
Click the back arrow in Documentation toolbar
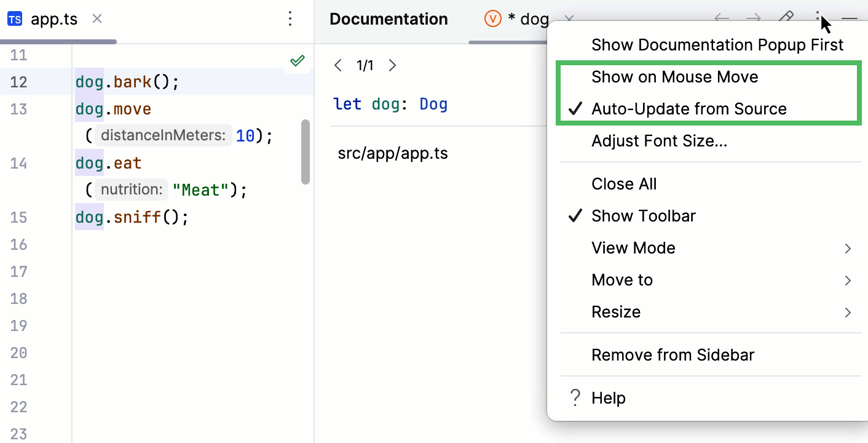[x=722, y=18]
